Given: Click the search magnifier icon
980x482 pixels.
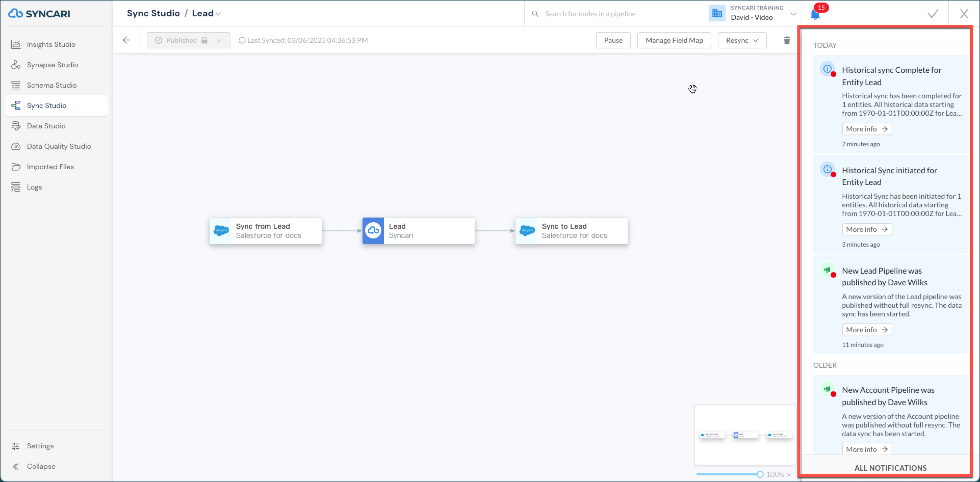Looking at the screenshot, I should 535,14.
